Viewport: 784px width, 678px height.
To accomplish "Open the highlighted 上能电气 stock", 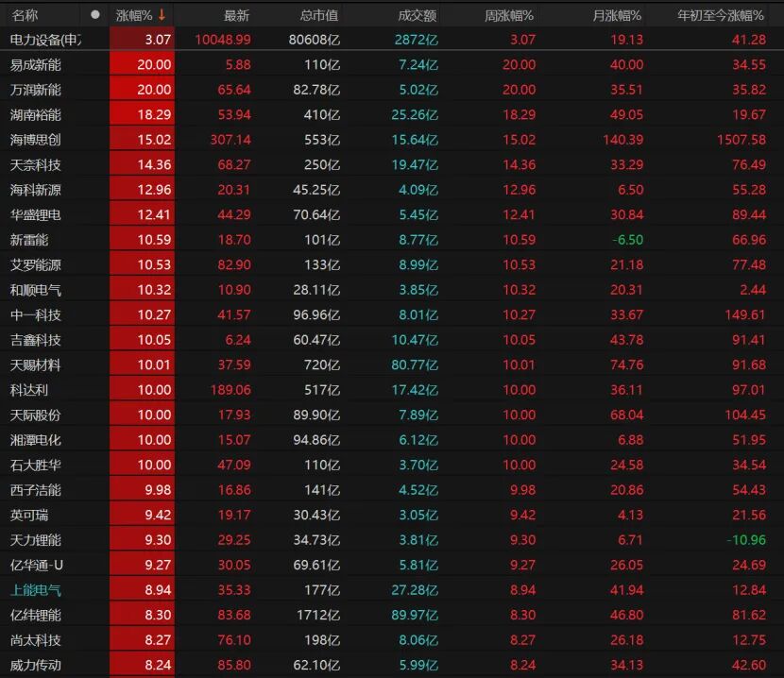I will point(36,590).
